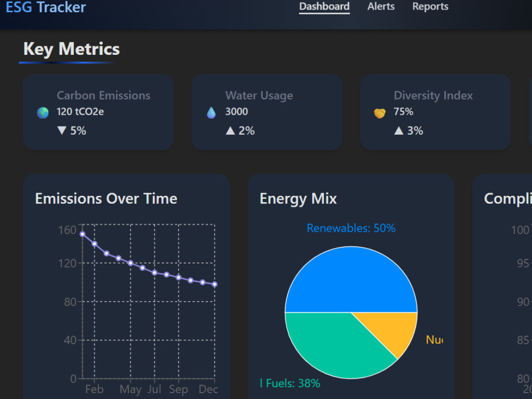Click the 'Energy Mix' chart title
The image size is (532, 399).
point(298,198)
